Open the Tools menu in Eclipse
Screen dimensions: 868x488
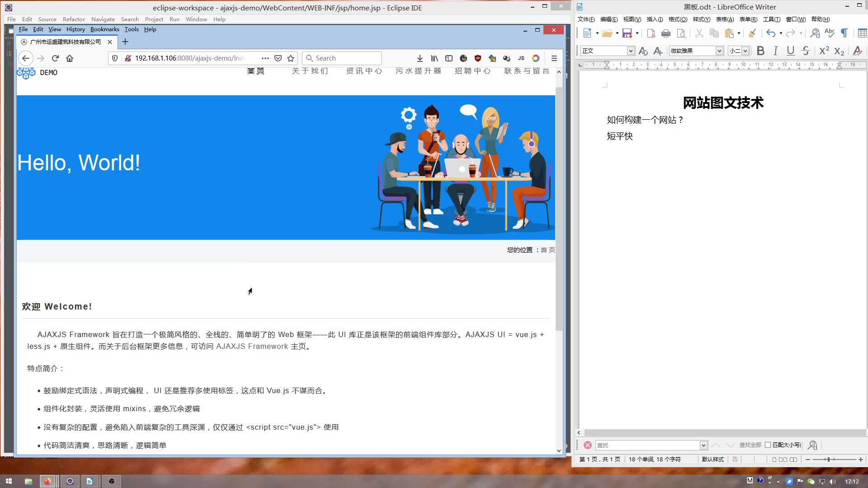[132, 29]
